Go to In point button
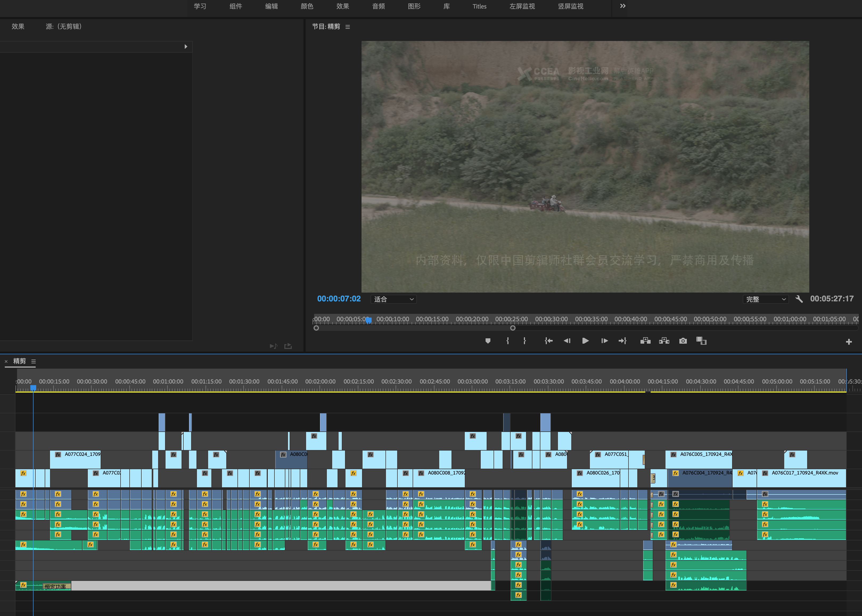 [x=548, y=341]
